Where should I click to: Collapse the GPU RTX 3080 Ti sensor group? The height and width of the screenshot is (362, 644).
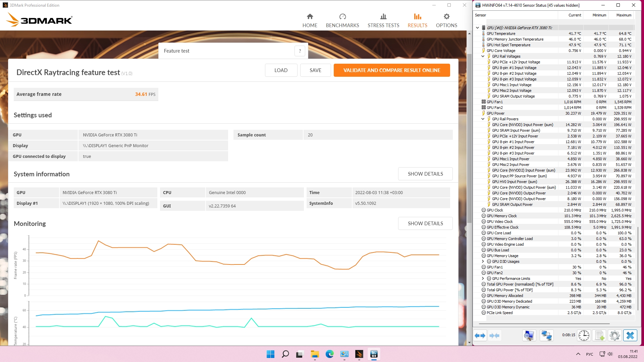pos(477,28)
